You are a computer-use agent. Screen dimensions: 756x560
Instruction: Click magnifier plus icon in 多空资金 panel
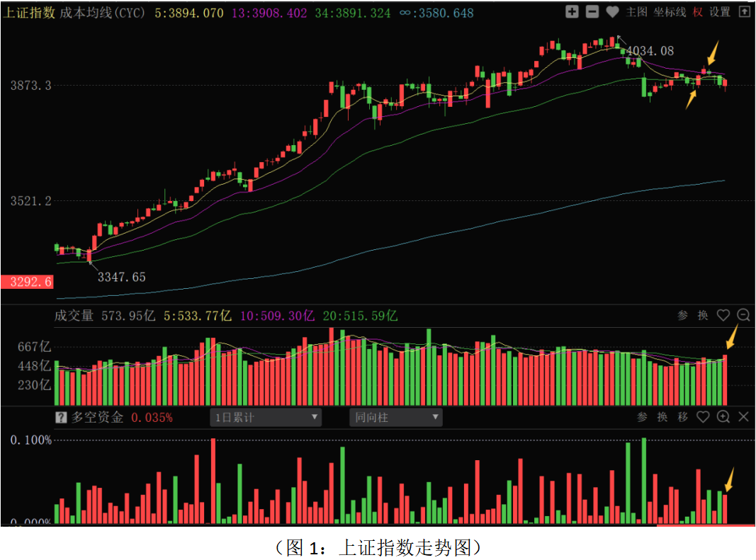click(723, 417)
